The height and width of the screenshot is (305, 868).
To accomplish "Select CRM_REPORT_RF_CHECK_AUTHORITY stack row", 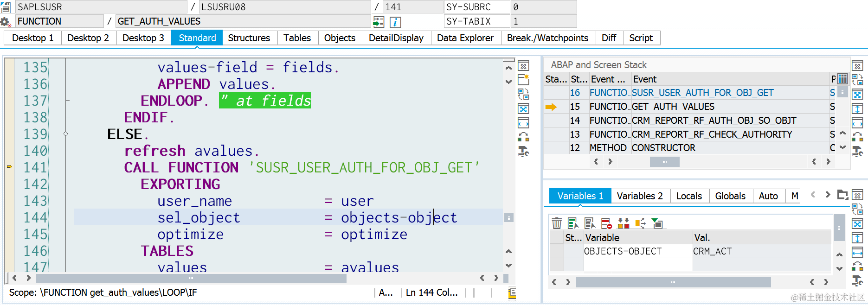I will coord(689,134).
